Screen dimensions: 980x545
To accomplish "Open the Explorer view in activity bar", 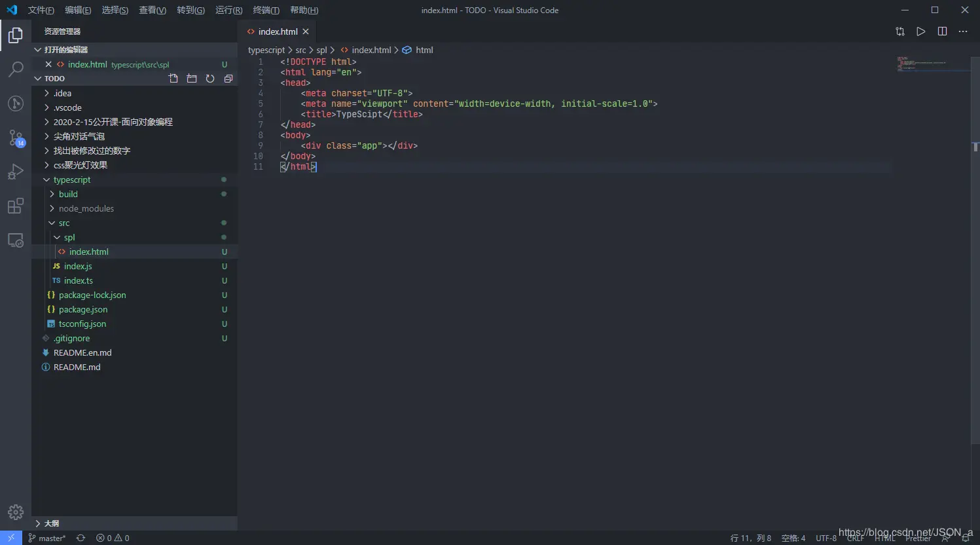I will 16,35.
